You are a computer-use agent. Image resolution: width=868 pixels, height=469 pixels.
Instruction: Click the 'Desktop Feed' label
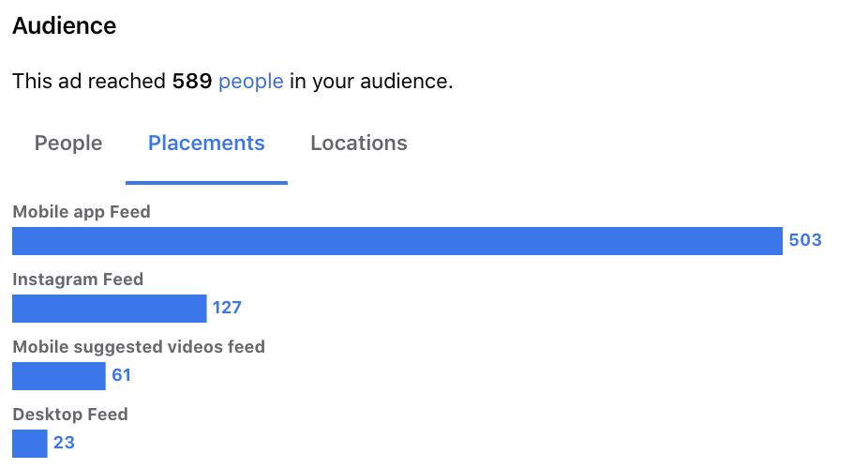(70, 415)
